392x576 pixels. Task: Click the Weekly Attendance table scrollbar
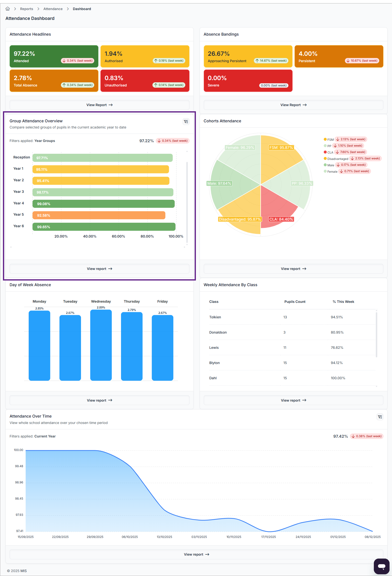[376, 334]
